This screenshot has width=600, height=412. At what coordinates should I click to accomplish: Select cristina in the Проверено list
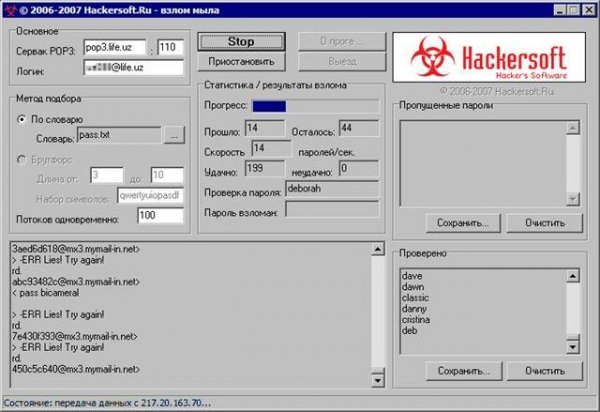[x=416, y=320]
